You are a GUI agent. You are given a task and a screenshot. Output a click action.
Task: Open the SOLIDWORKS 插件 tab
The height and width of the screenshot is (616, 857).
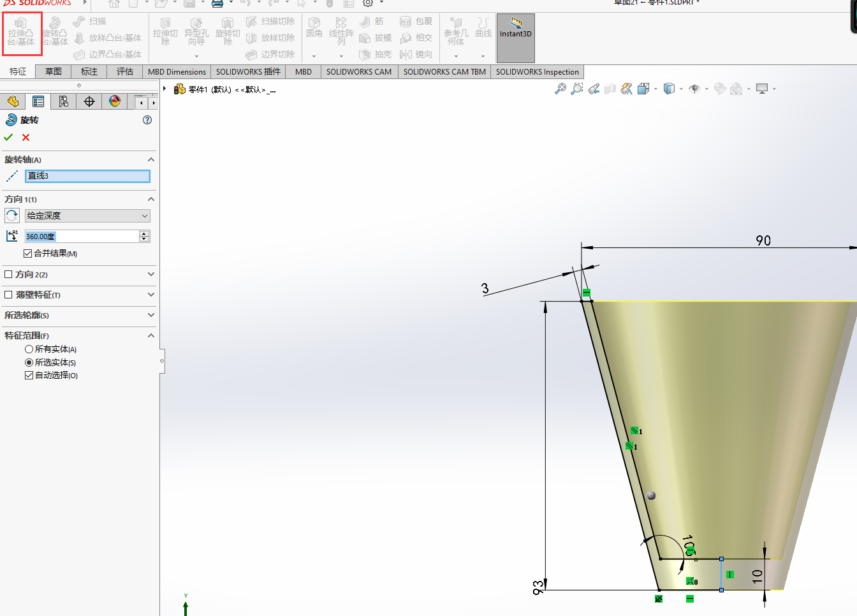coord(248,72)
